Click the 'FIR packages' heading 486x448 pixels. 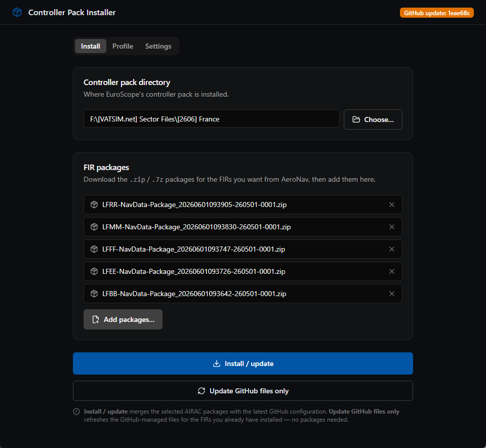coord(106,168)
